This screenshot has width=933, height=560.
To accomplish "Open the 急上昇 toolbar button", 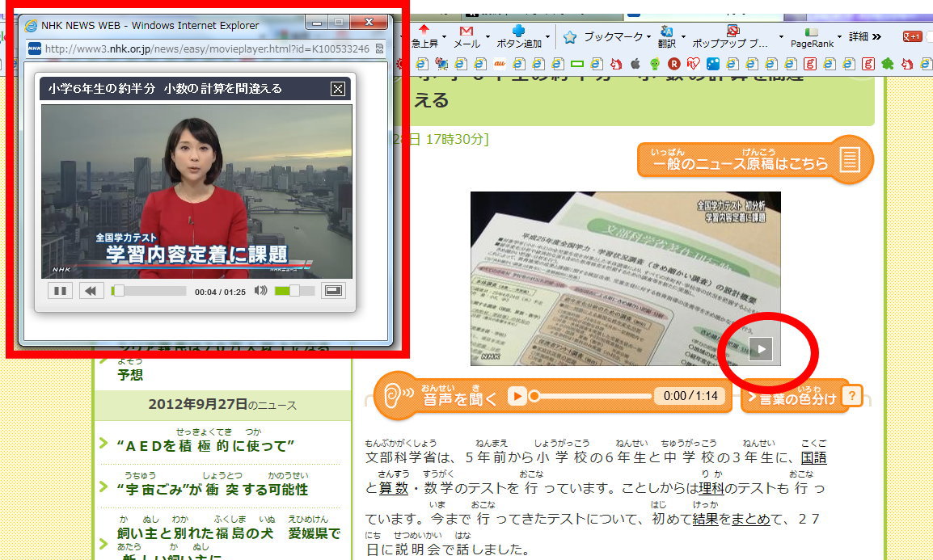I will click(424, 37).
